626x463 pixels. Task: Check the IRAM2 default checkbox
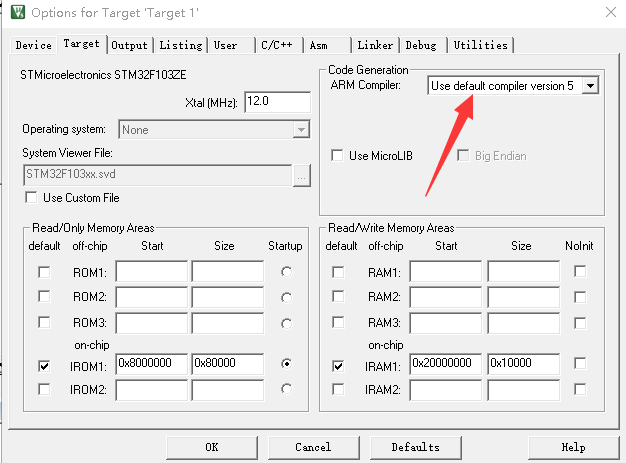(338, 389)
